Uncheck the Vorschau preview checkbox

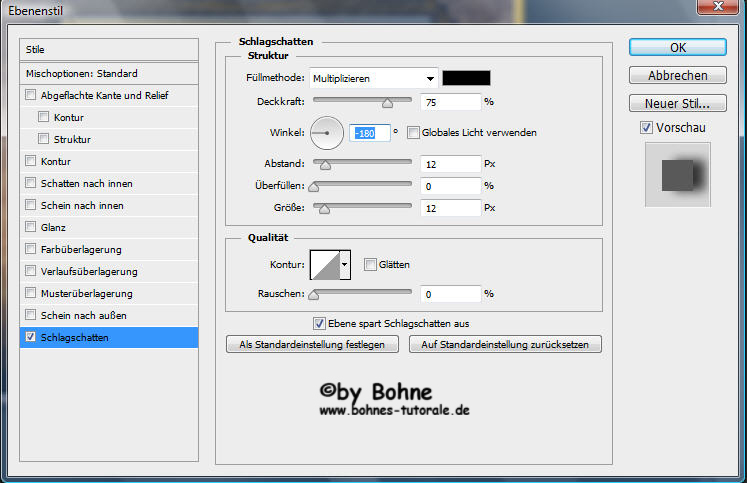click(x=646, y=127)
